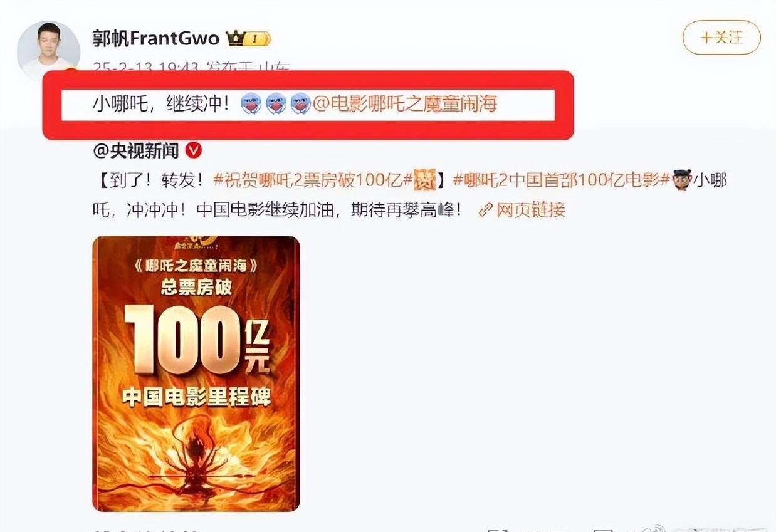Open hashtag #哪吒2中国首部100亿电影#

pyautogui.click(x=562, y=180)
